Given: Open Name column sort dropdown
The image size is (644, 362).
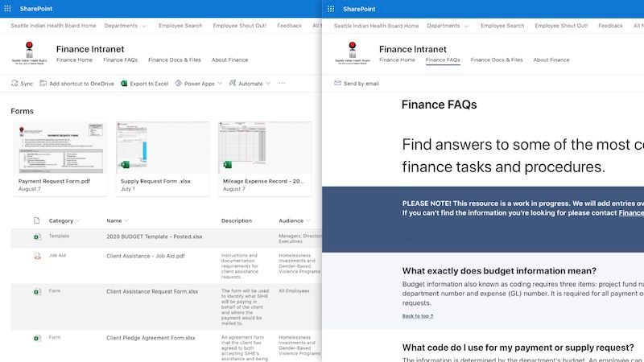Looking at the screenshot, I should tap(126, 220).
